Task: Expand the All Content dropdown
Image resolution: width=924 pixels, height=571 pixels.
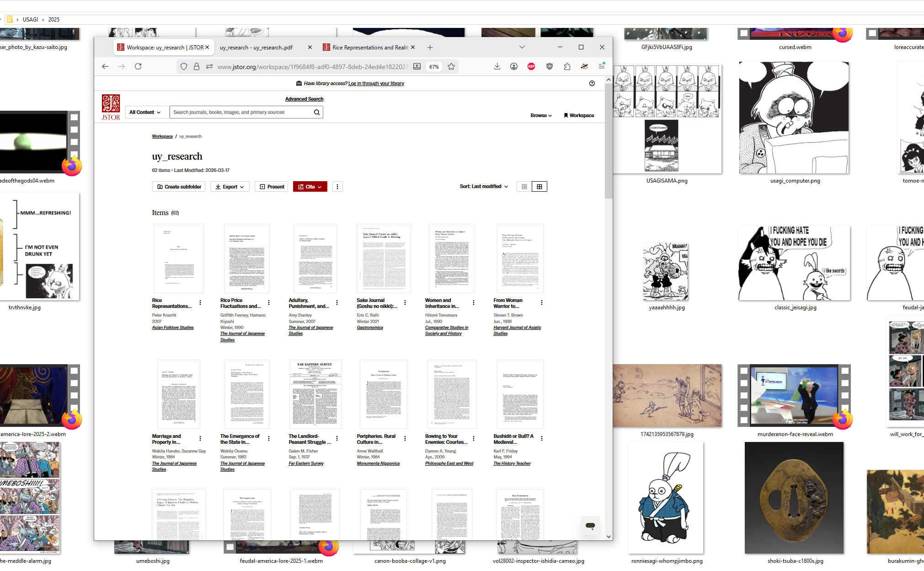Action: click(x=145, y=112)
